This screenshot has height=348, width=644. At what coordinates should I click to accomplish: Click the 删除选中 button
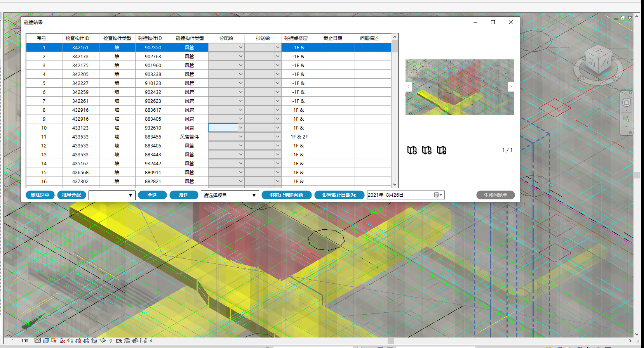pyautogui.click(x=40, y=195)
